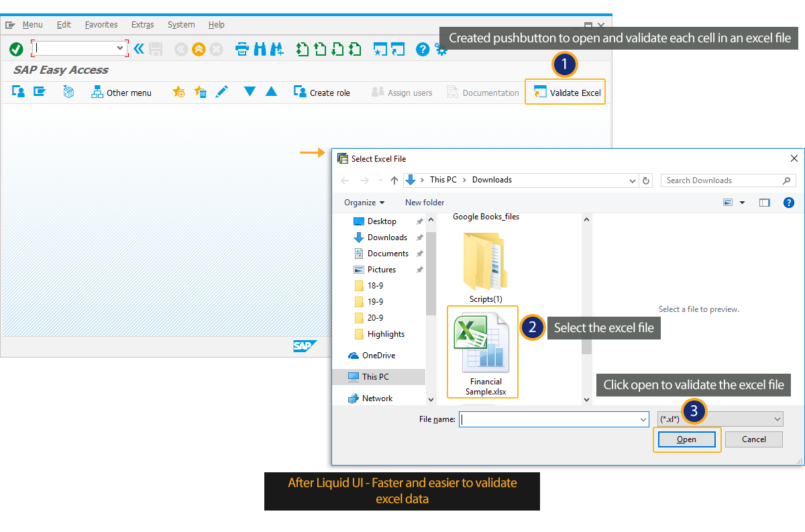
Task: Open the (*.xl*) file type dropdown
Action: click(720, 419)
